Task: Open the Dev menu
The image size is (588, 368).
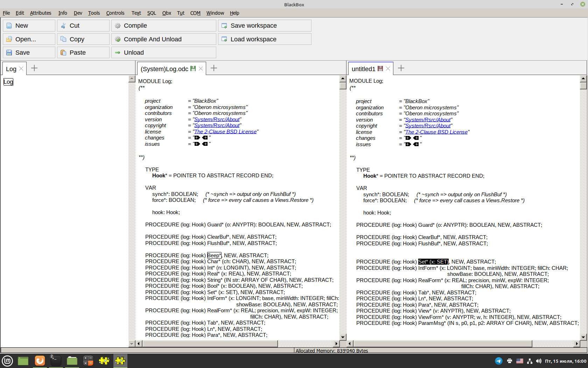Action: coord(78,13)
